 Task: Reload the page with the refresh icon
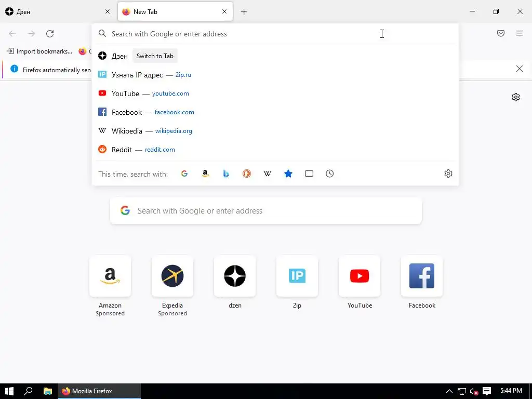50,34
